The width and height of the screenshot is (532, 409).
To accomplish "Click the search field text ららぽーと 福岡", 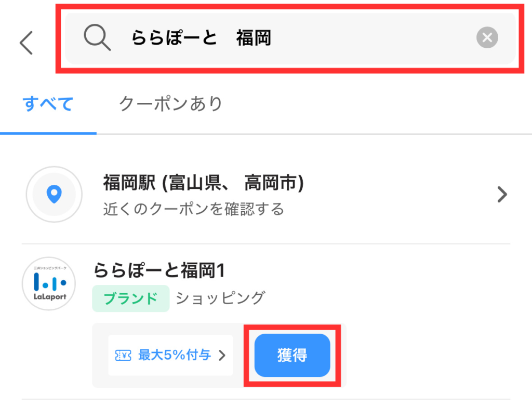I will [201, 38].
